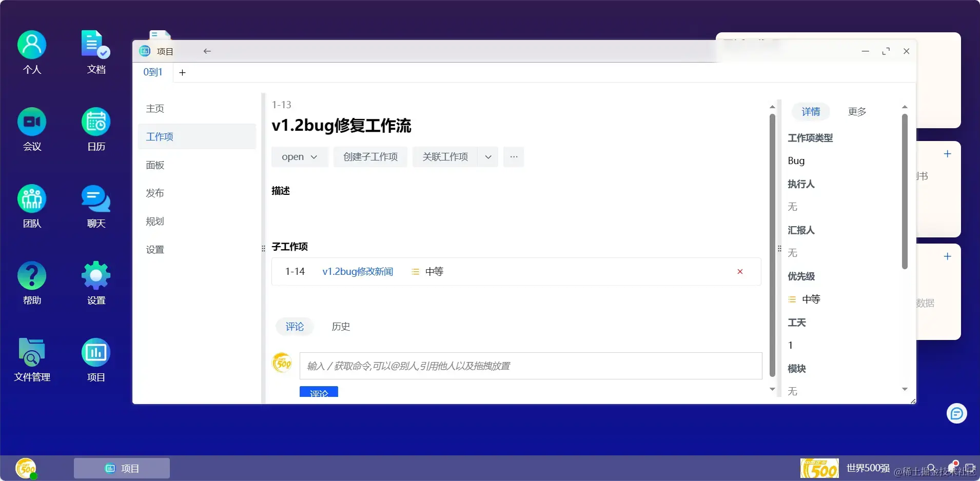This screenshot has width=980, height=481.
Task: Click the work item title v1.2bug修复工作流
Action: (x=341, y=126)
